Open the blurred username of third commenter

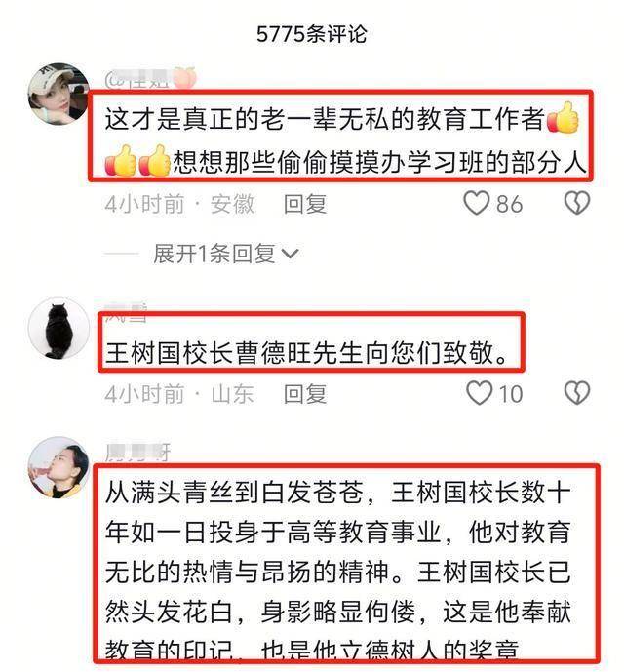[x=137, y=453]
